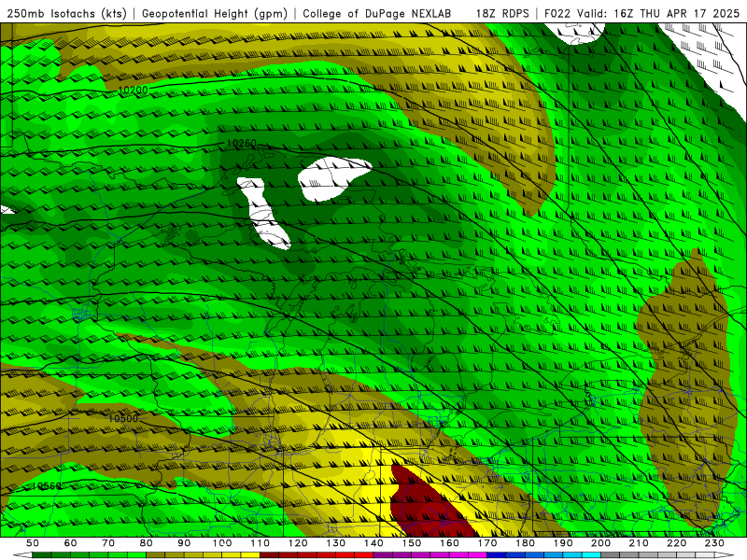Select the bright red swatch left of 140
Image resolution: width=747 pixels, height=560 pixels.
(364, 555)
